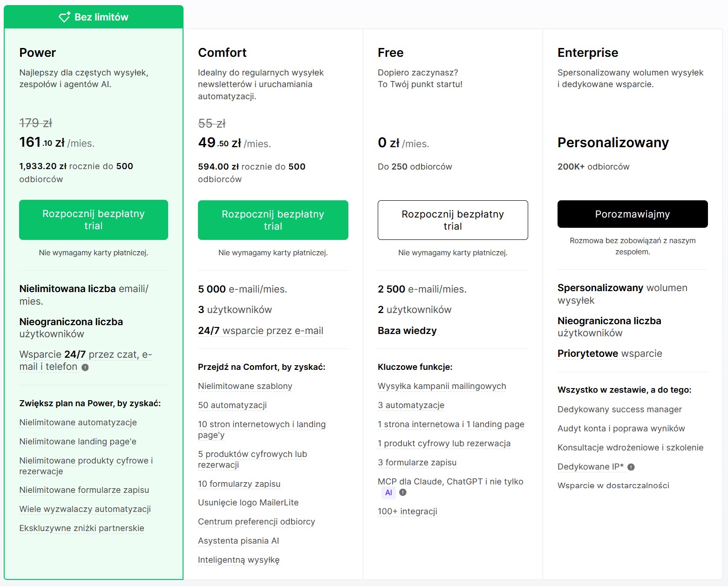The width and height of the screenshot is (728, 586).
Task: Click Ekskluzywne zniżki partnerskie feature
Action: click(x=82, y=528)
